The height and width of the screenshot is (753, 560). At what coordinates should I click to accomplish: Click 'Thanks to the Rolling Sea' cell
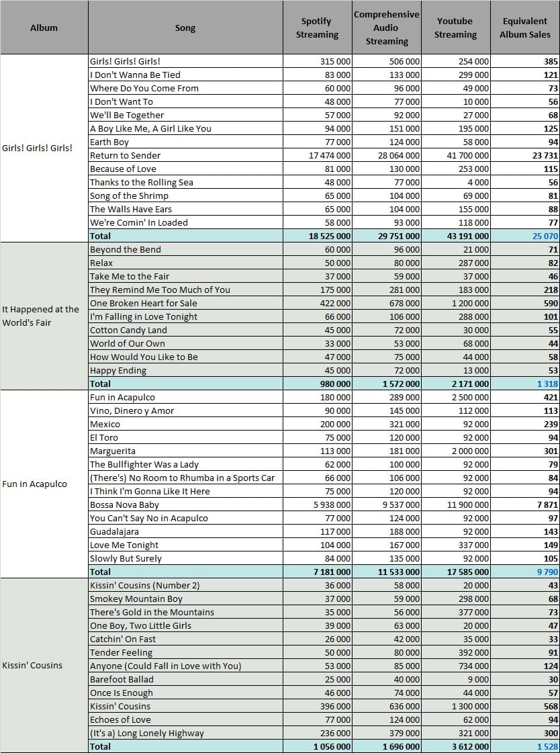pyautogui.click(x=185, y=182)
